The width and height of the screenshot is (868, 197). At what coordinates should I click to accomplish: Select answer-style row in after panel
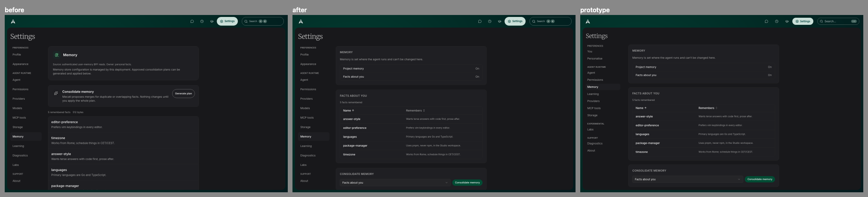coord(411,119)
